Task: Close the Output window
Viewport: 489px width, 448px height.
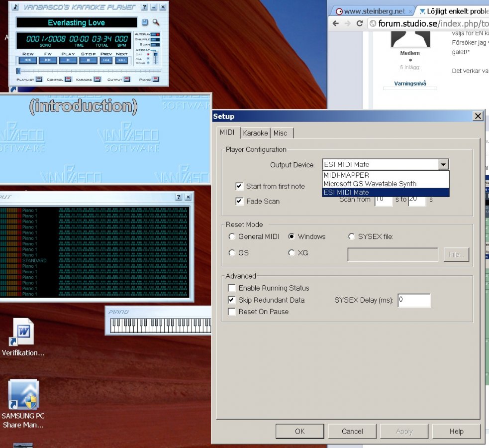Action: pyautogui.click(x=188, y=197)
